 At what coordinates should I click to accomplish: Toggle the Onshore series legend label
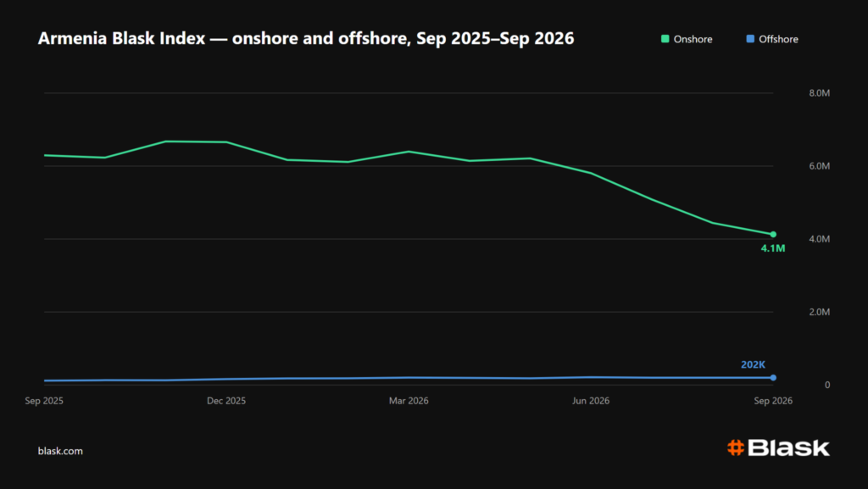pos(693,39)
